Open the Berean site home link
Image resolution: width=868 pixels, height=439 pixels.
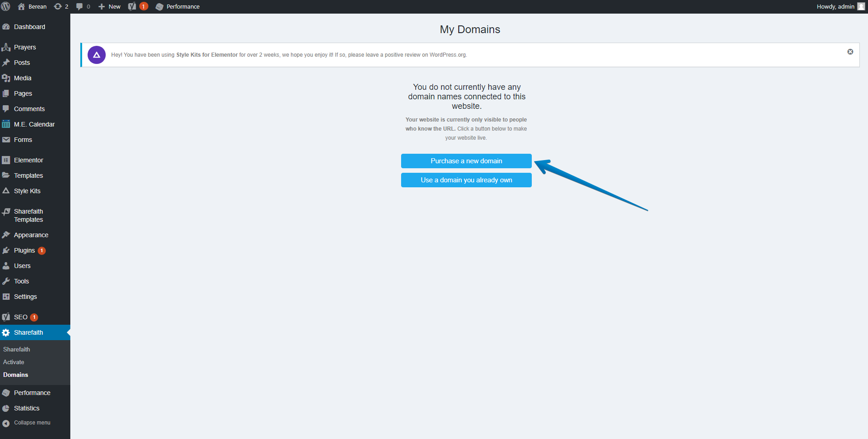tap(32, 6)
